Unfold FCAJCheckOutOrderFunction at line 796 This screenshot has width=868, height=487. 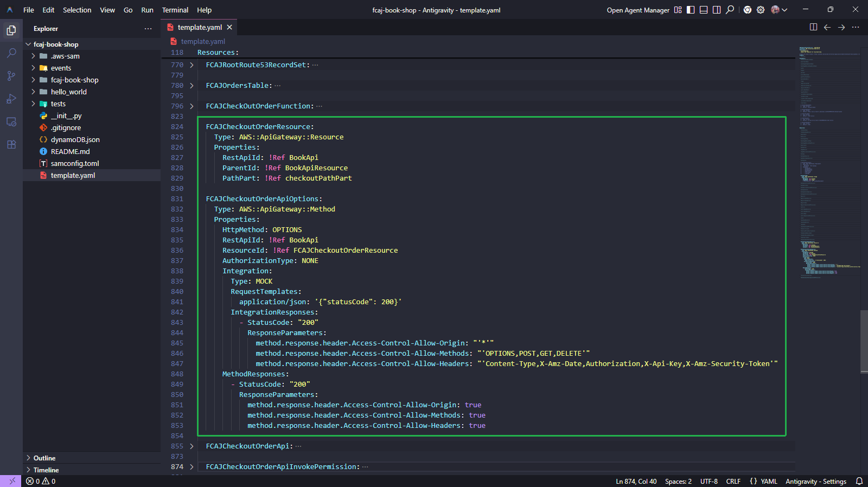192,106
